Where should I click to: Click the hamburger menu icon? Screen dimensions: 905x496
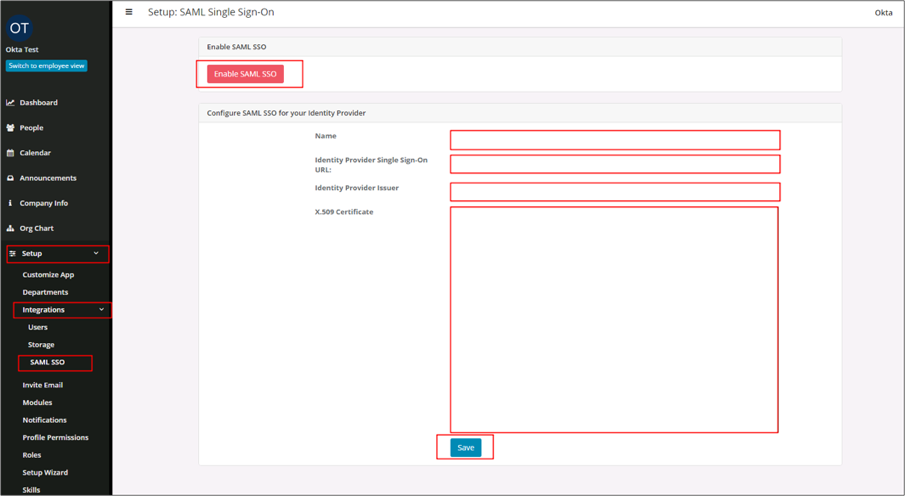click(129, 12)
